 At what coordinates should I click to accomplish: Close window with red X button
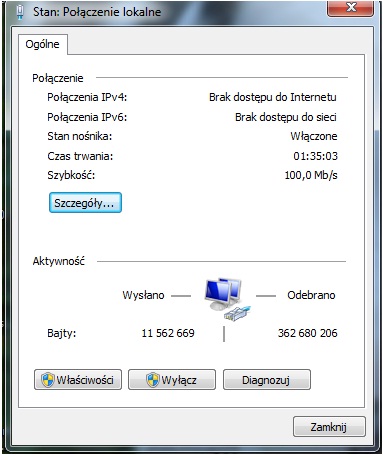350,7
